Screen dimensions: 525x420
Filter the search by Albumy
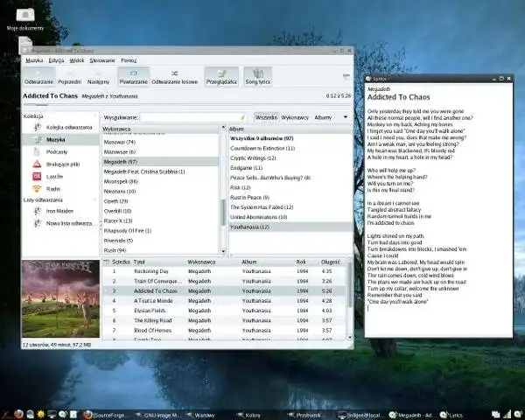tap(323, 117)
